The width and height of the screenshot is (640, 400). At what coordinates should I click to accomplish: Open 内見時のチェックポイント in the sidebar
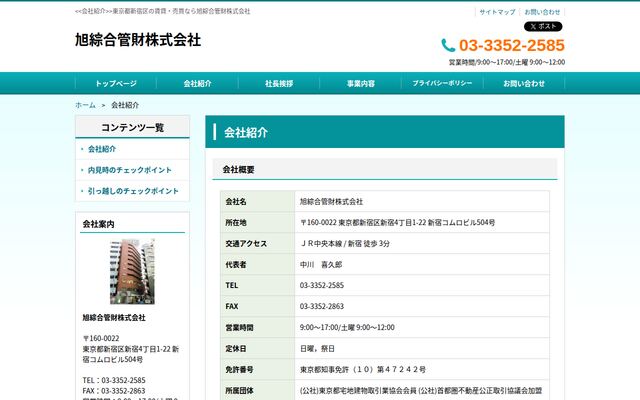coord(130,170)
